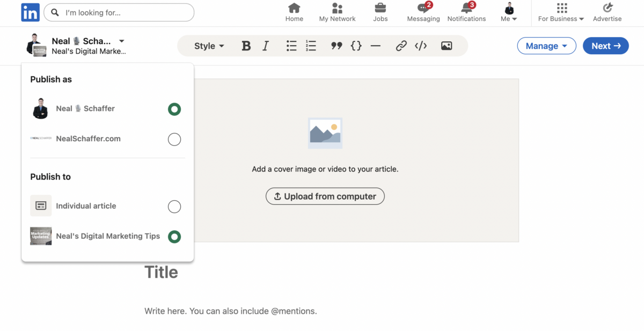
Task: Insert an image using the toolbar image icon
Action: click(x=446, y=46)
